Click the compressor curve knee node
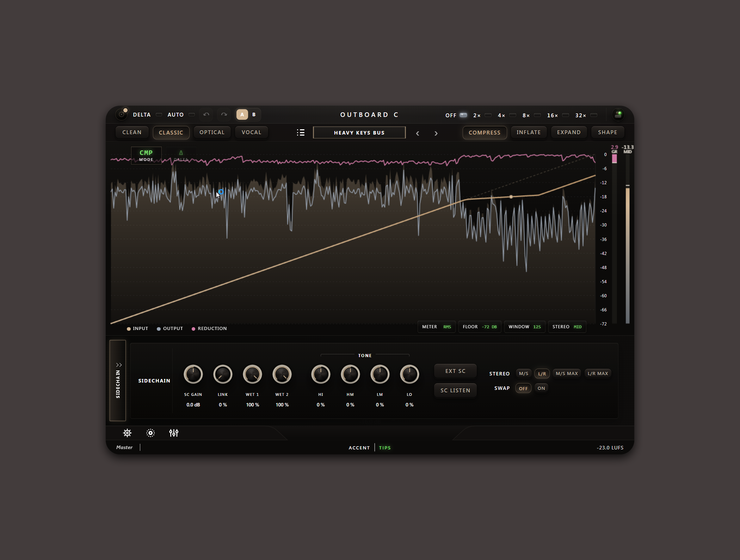The image size is (740, 560). tap(511, 197)
